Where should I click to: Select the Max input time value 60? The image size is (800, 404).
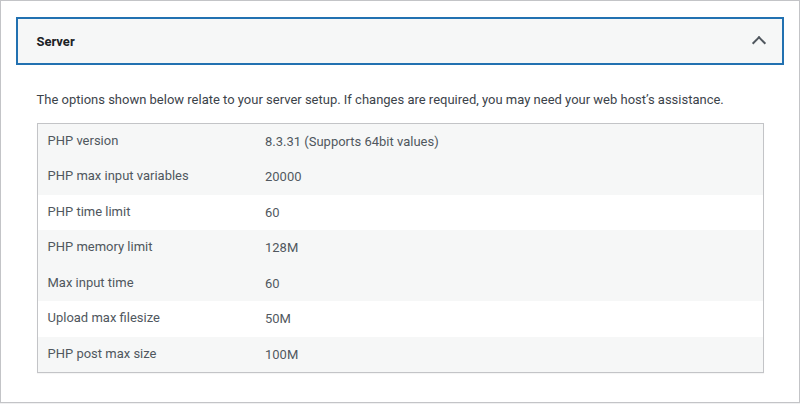(272, 284)
